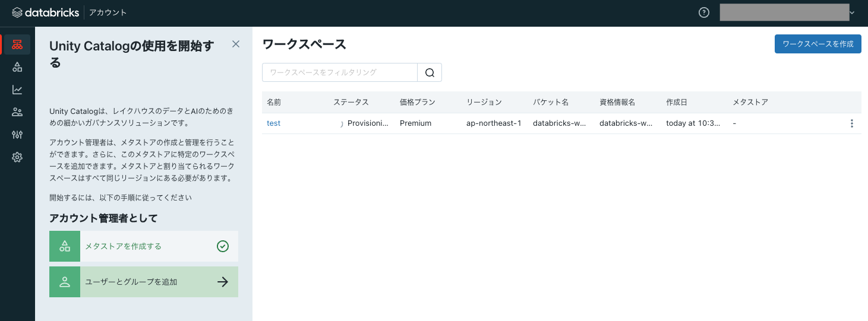Open the kebab menu for test workspace

tap(852, 123)
